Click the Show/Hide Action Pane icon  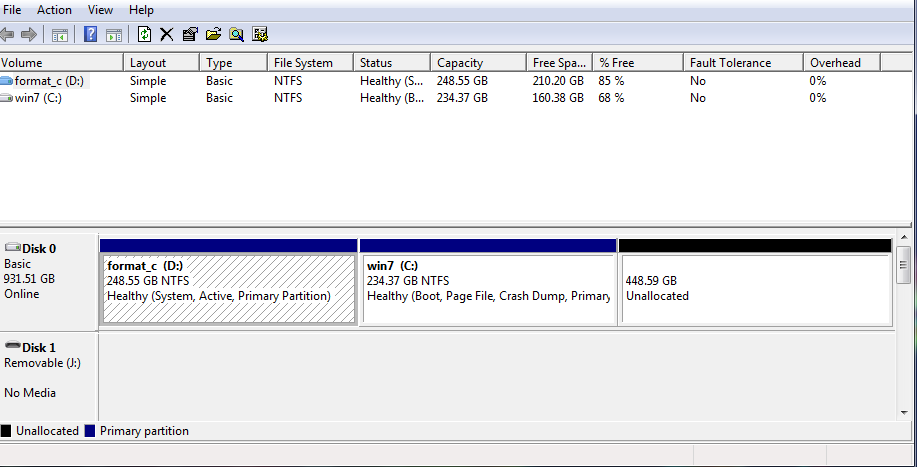click(114, 34)
